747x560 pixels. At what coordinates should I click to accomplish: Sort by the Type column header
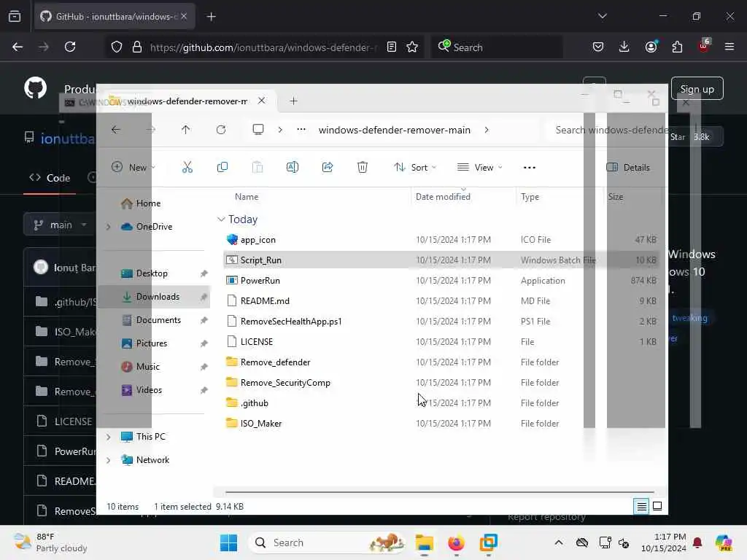(530, 197)
